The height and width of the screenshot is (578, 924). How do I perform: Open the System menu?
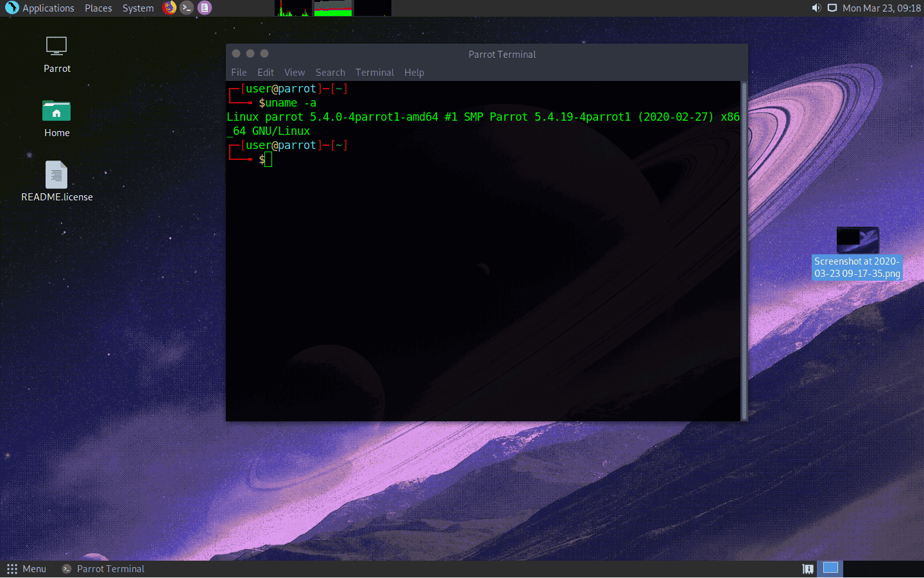coord(138,8)
